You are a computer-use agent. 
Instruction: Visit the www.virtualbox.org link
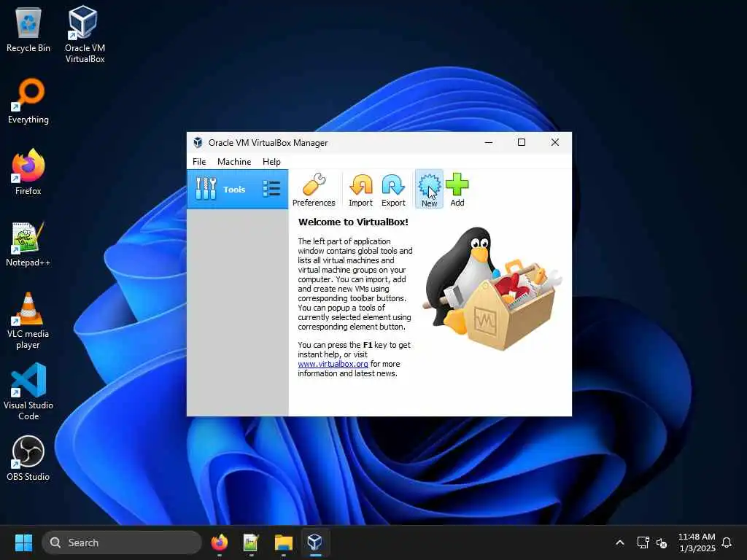[333, 364]
